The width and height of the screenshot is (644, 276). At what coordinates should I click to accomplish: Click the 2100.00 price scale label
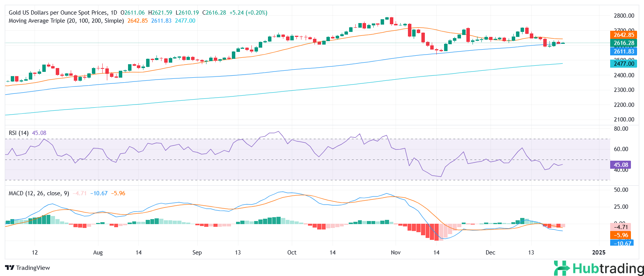tap(624, 120)
